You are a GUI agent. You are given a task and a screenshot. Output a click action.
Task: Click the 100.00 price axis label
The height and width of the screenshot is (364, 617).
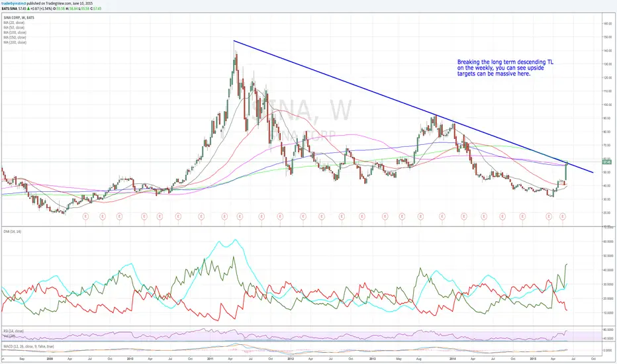(607, 105)
